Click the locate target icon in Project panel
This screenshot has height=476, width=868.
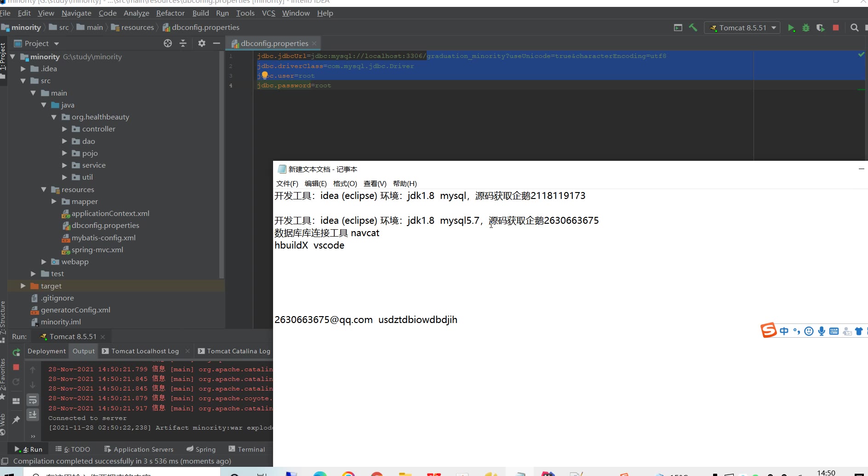(x=168, y=43)
